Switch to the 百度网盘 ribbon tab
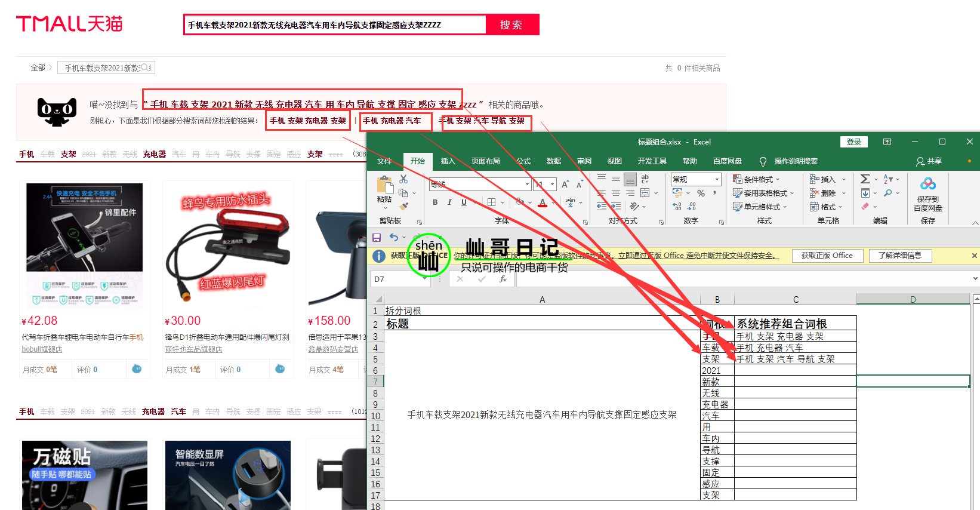The width and height of the screenshot is (980, 510). coord(728,161)
